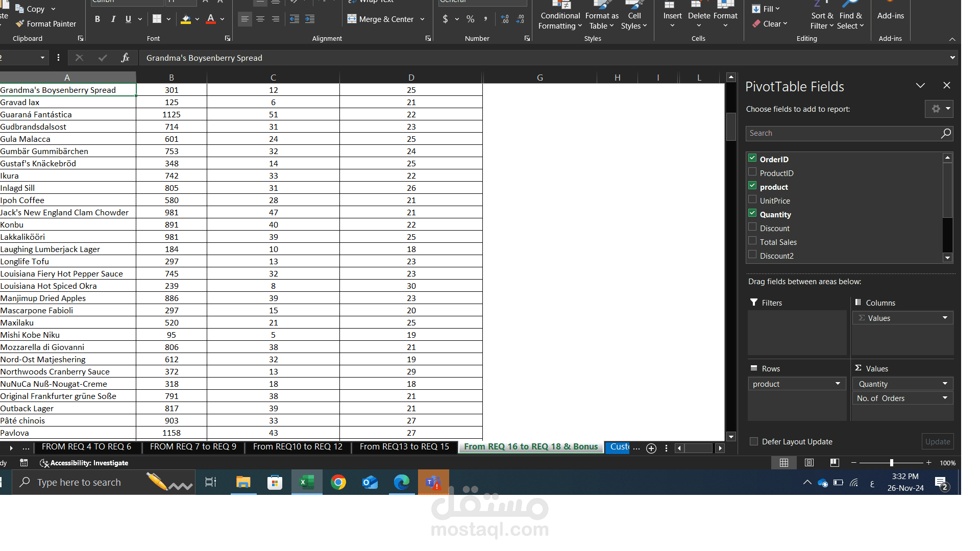Add a new sheet with plus icon
This screenshot has height=551, width=980.
651,448
